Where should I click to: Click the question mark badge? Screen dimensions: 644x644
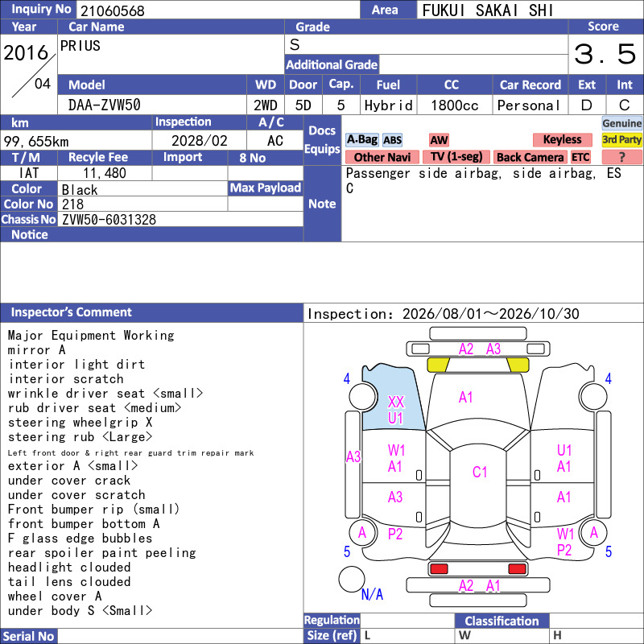pyautogui.click(x=621, y=157)
